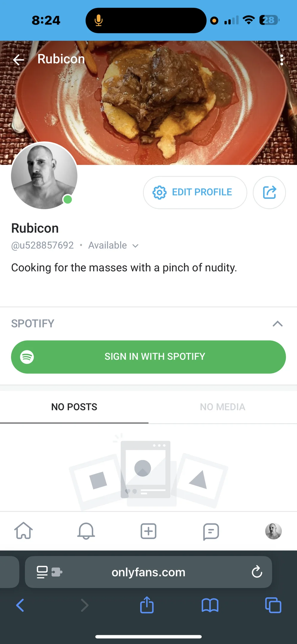Select the No Posts tab

coord(74,407)
